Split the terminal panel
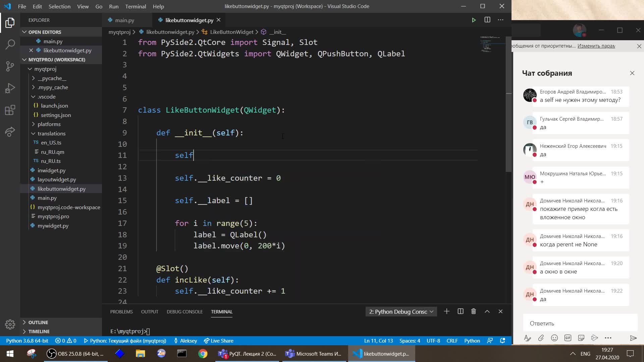 pos(461,311)
